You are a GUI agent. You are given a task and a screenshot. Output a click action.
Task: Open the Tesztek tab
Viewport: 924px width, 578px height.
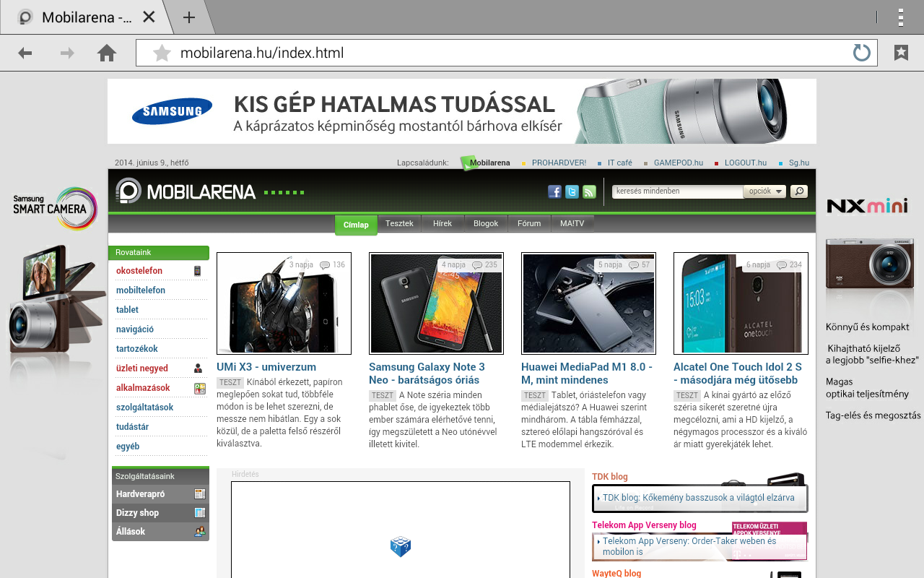pyautogui.click(x=399, y=224)
